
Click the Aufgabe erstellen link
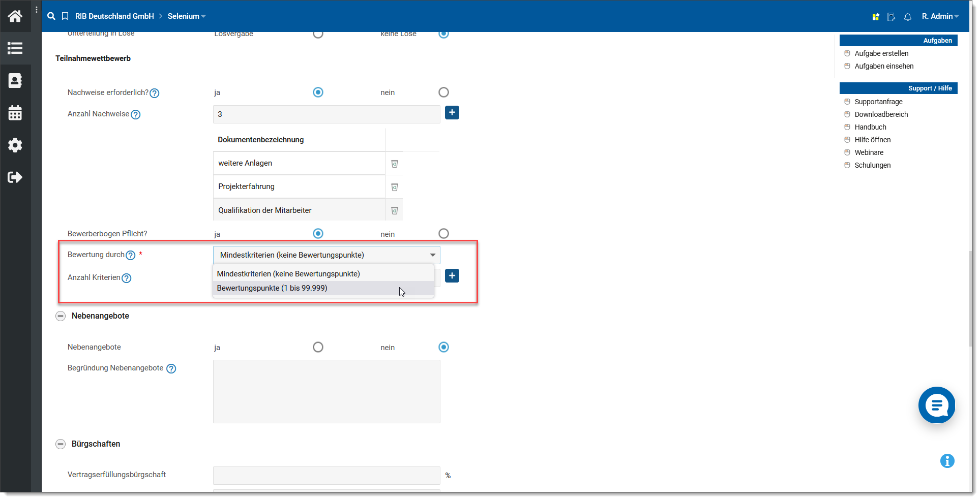[x=881, y=53]
